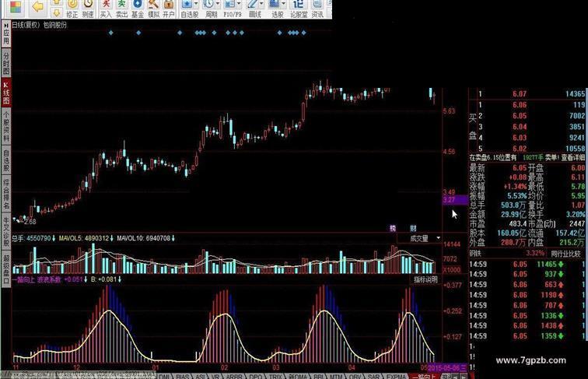
Task: Select the TRIX indicator tab
Action: 275,376
